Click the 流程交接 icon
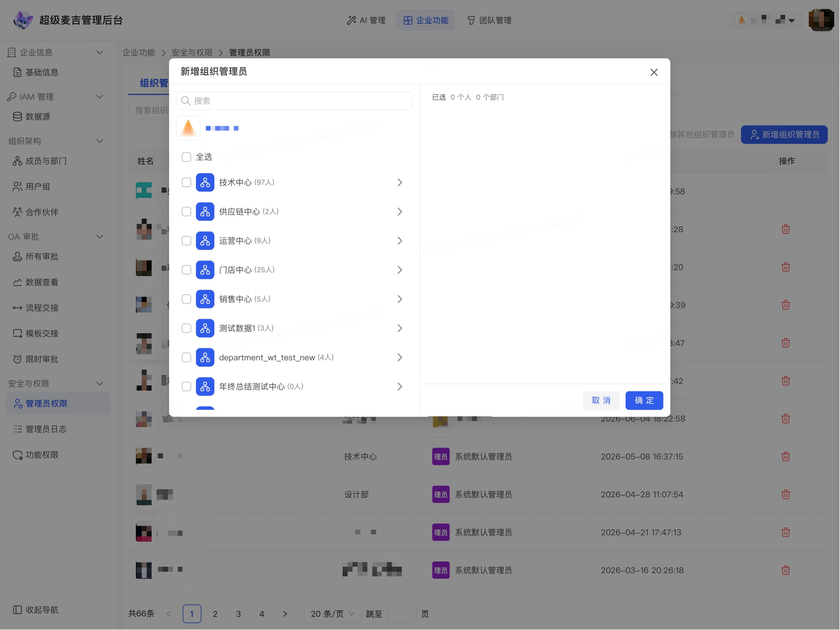Viewport: 840px width, 630px height. coord(17,308)
